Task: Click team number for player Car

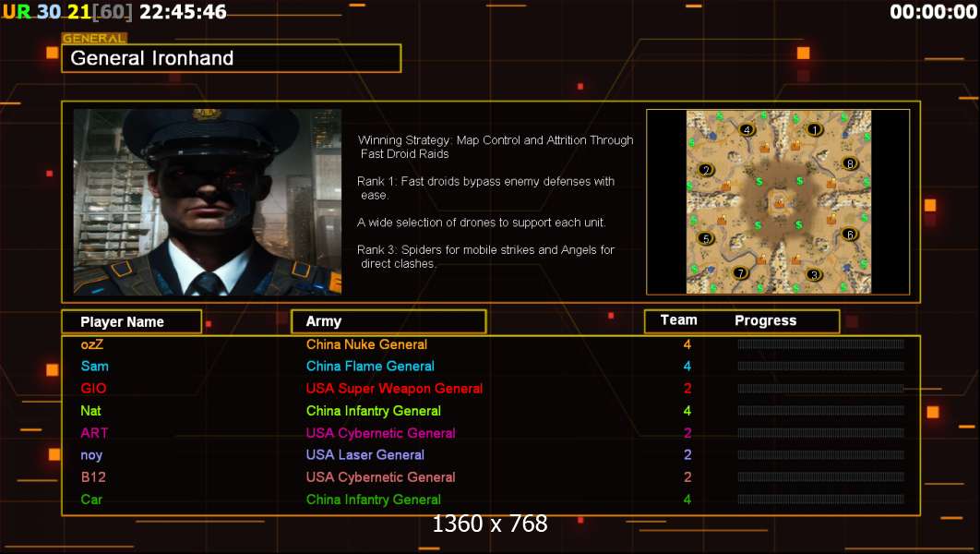Action: [x=687, y=500]
